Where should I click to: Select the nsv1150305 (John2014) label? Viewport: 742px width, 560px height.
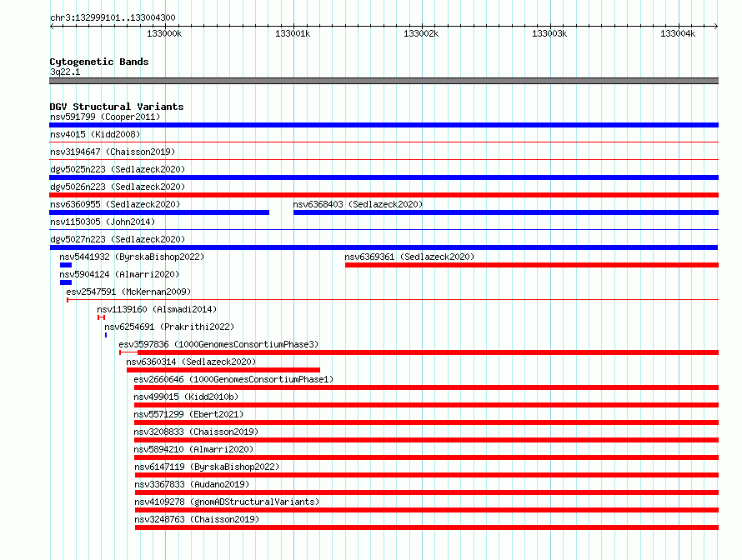103,222
